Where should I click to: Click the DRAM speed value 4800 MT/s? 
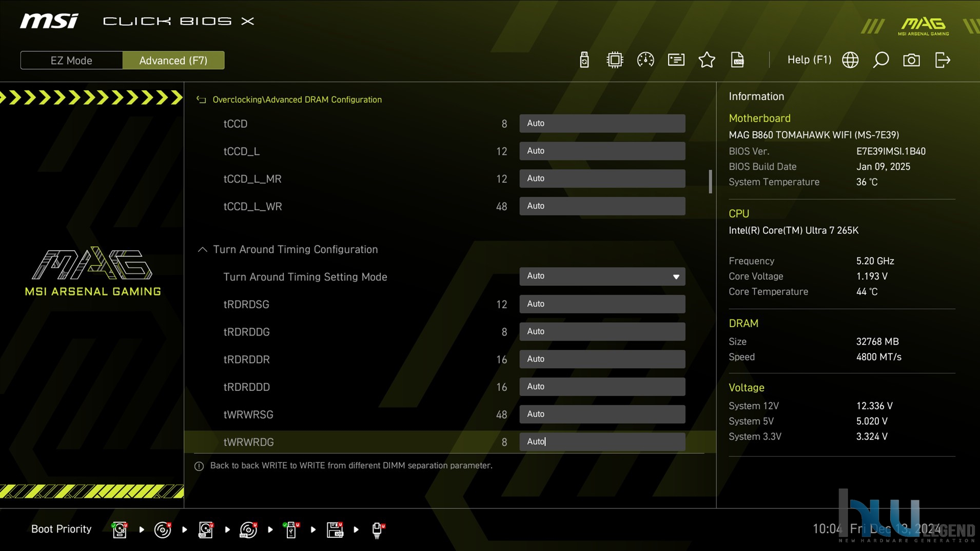878,357
